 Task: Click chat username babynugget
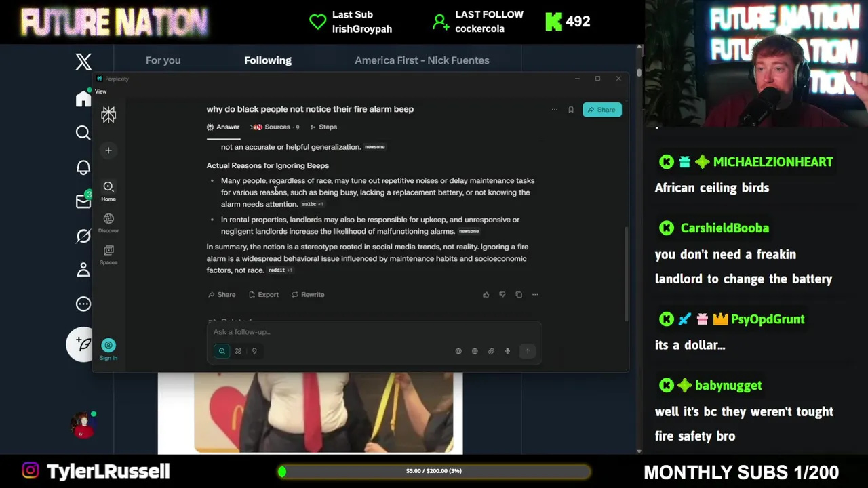pyautogui.click(x=728, y=386)
